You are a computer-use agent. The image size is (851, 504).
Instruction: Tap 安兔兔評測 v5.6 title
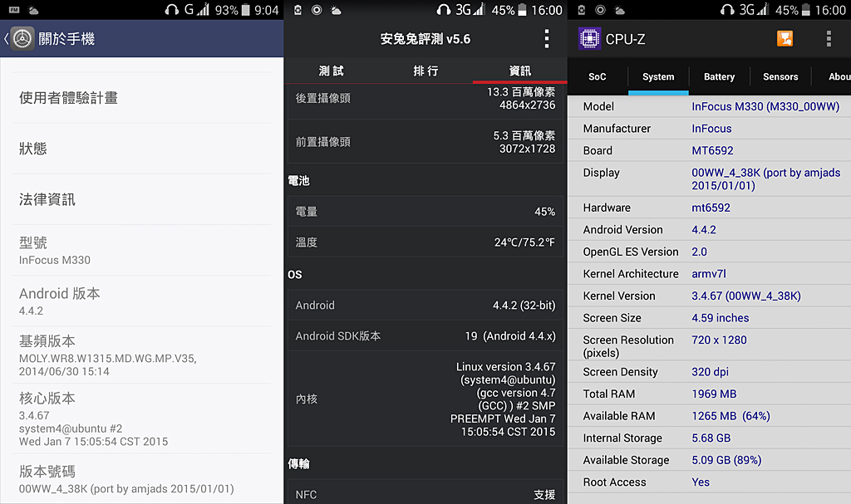click(425, 39)
